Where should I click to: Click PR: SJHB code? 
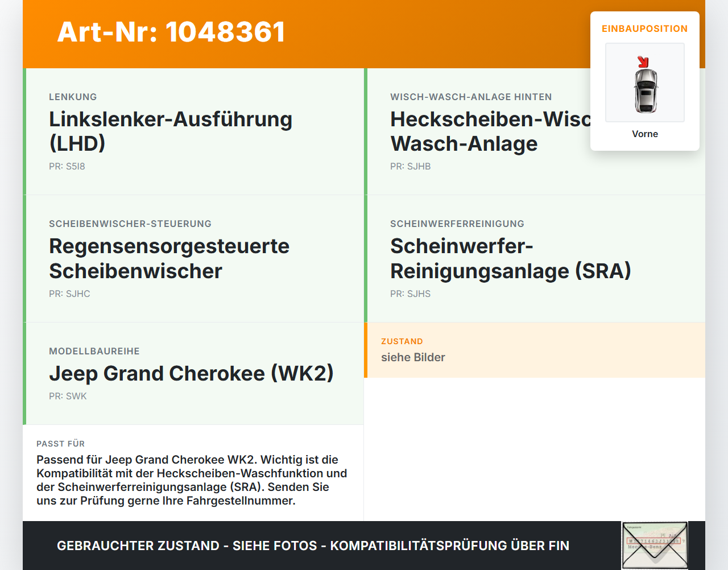tap(411, 166)
